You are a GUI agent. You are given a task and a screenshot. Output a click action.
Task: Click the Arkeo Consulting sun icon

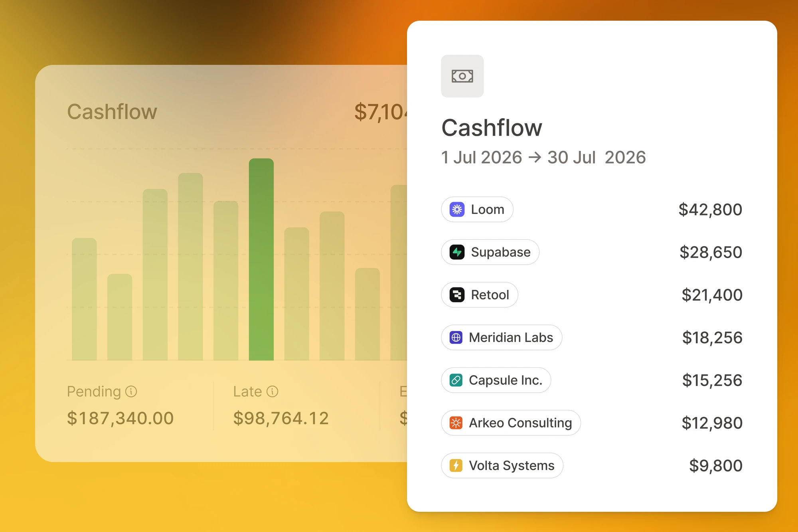pos(456,423)
